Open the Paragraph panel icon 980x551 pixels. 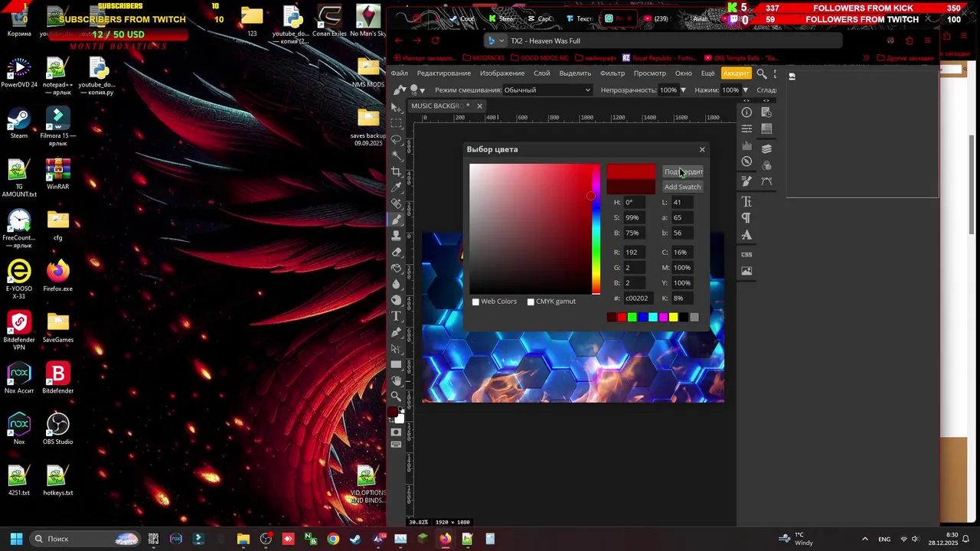point(746,218)
